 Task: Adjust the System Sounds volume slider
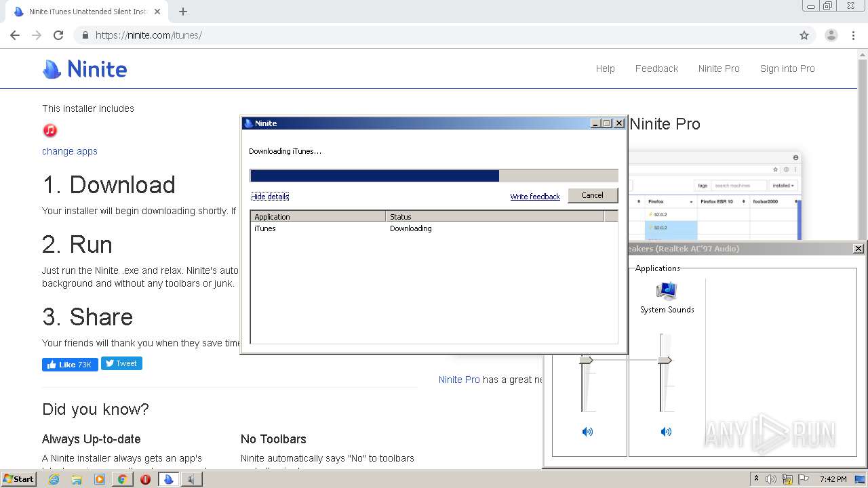click(x=665, y=360)
